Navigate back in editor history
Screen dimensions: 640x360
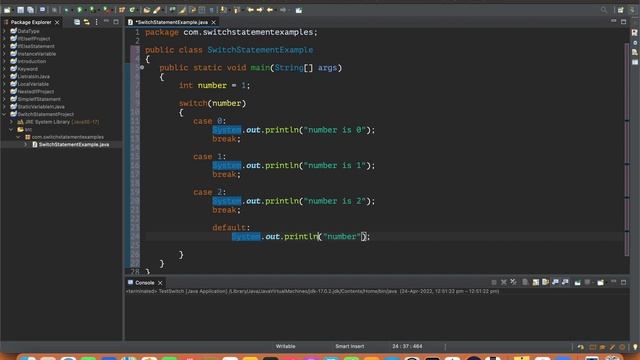tap(270, 10)
